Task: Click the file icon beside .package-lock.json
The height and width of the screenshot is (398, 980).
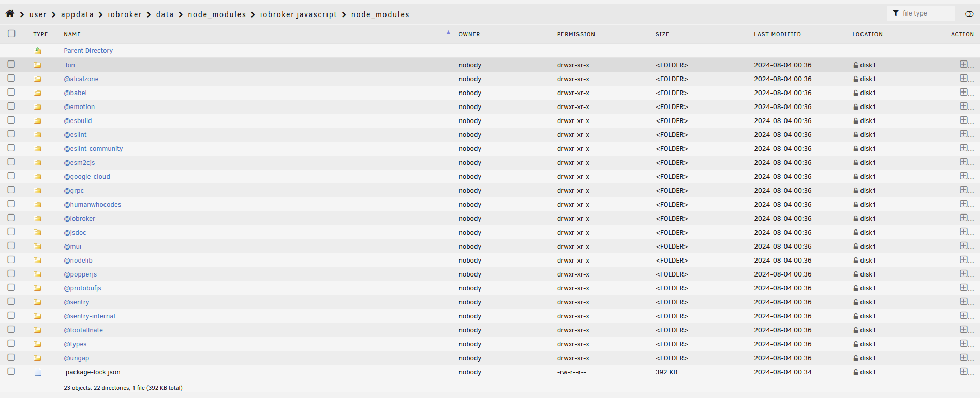Action: click(38, 372)
